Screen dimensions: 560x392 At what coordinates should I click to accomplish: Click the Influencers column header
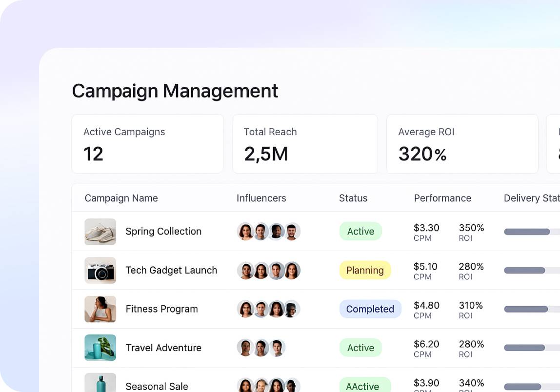[x=261, y=198]
